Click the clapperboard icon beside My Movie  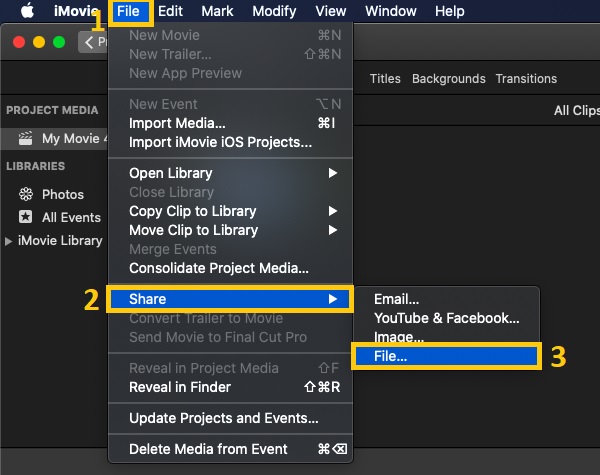tap(25, 139)
